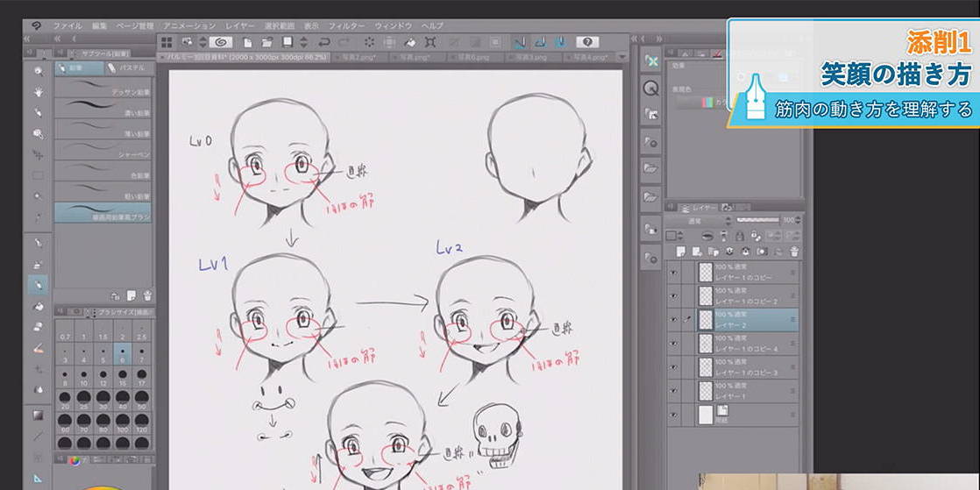Hide the paper 用紙 layer
This screenshot has width=980, height=490.
[674, 415]
